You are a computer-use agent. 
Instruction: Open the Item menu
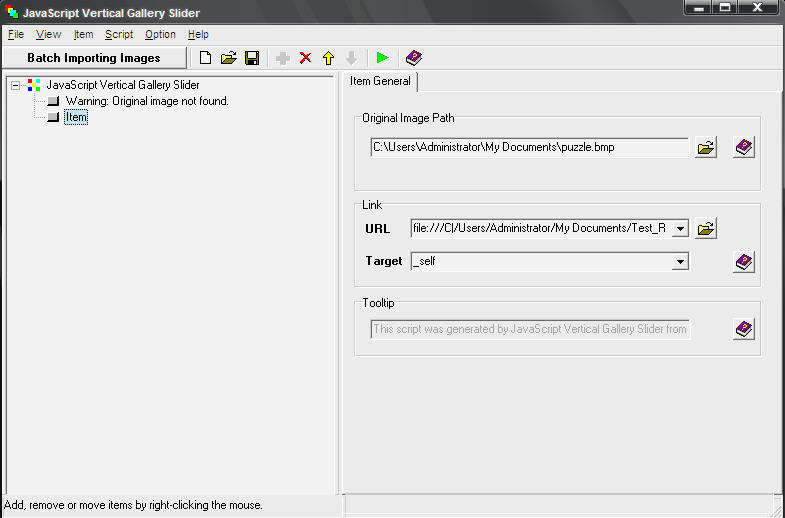pyautogui.click(x=84, y=35)
